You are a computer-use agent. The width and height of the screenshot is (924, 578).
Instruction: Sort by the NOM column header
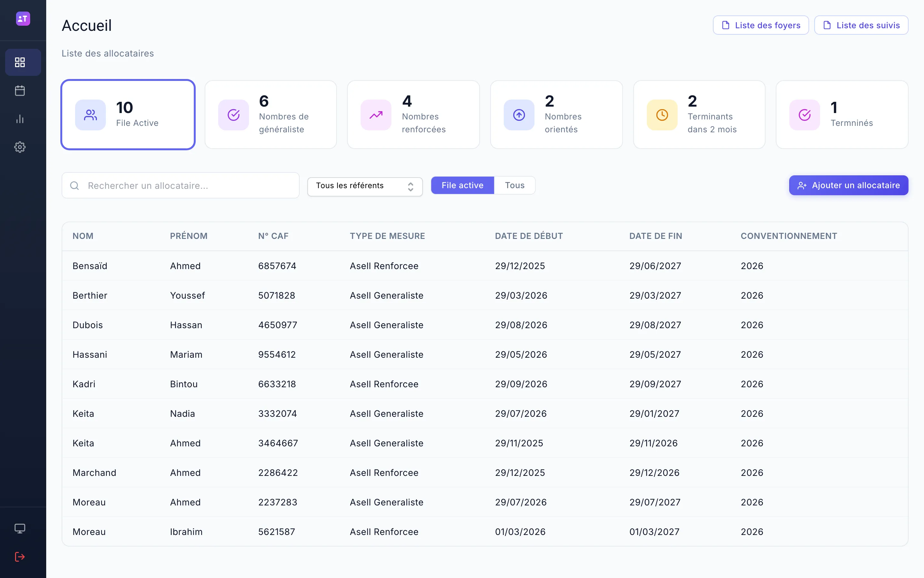[x=83, y=236]
